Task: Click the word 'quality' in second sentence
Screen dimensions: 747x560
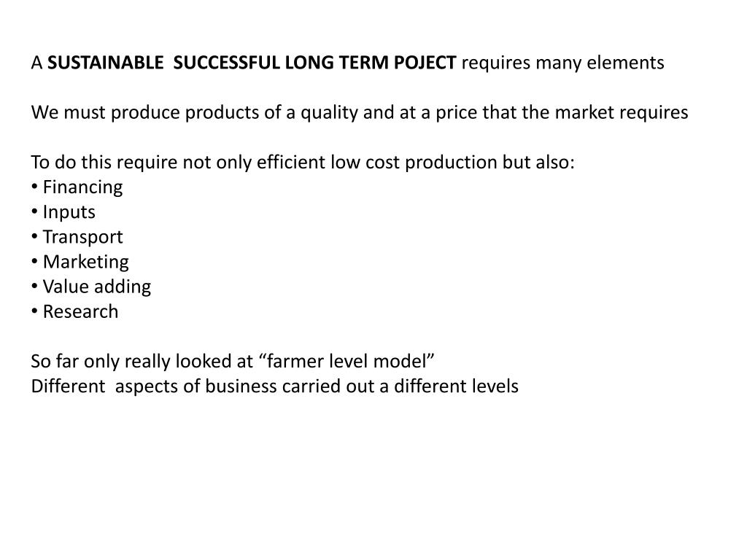Action: tap(329, 113)
